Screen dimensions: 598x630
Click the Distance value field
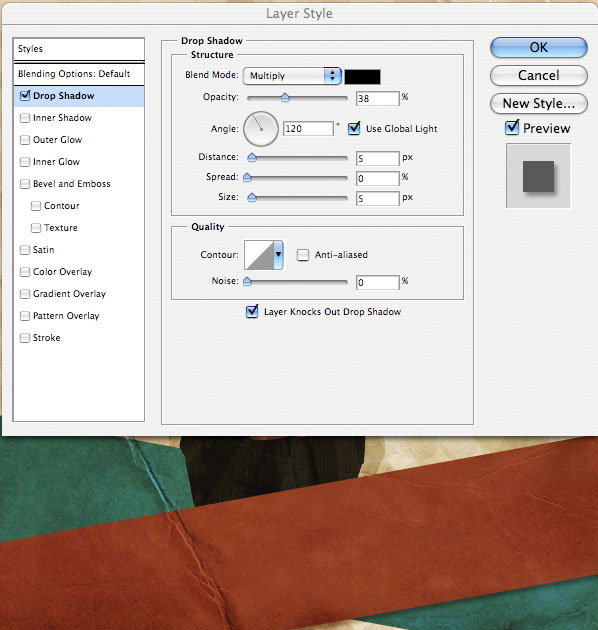click(377, 158)
